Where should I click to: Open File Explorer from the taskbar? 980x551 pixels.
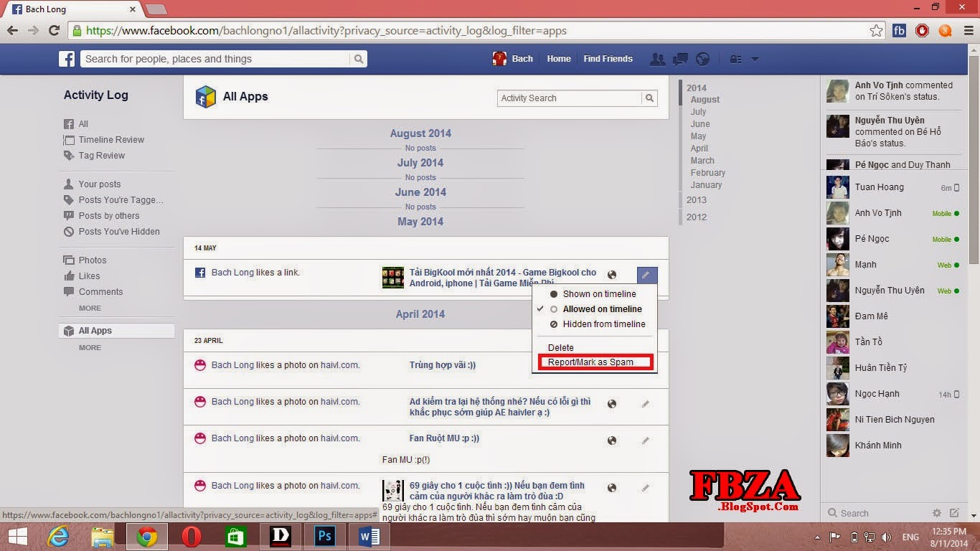102,537
